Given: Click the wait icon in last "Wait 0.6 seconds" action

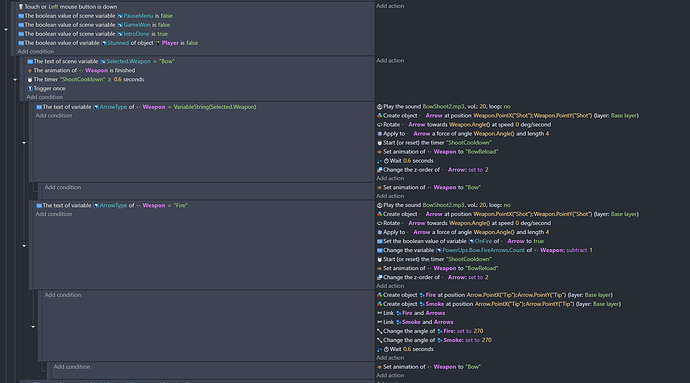Looking at the screenshot, I should [x=386, y=349].
